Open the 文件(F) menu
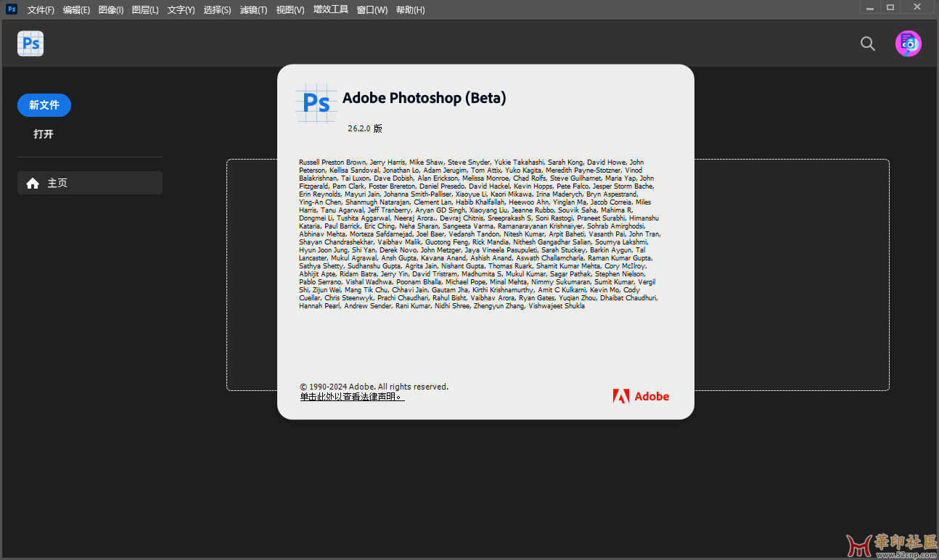The height and width of the screenshot is (560, 939). [41, 10]
